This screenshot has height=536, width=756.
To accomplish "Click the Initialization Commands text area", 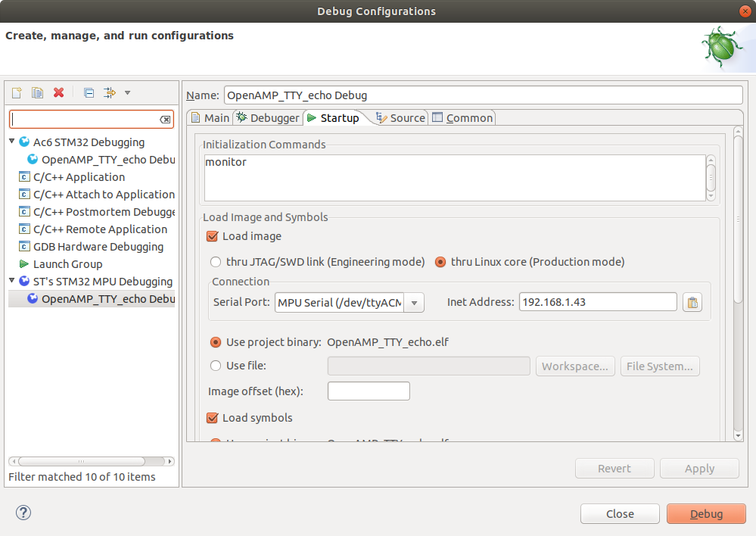I will coord(455,178).
